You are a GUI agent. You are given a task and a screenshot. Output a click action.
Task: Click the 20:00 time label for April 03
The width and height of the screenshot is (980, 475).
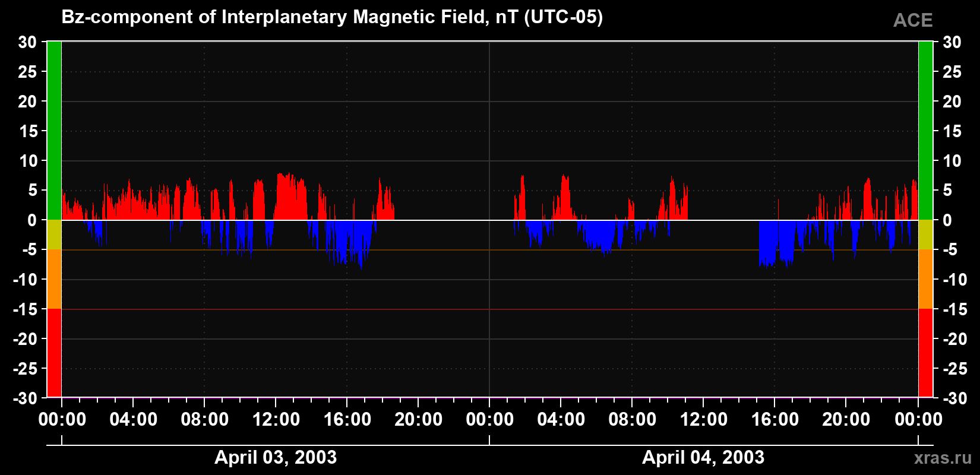pyautogui.click(x=418, y=420)
